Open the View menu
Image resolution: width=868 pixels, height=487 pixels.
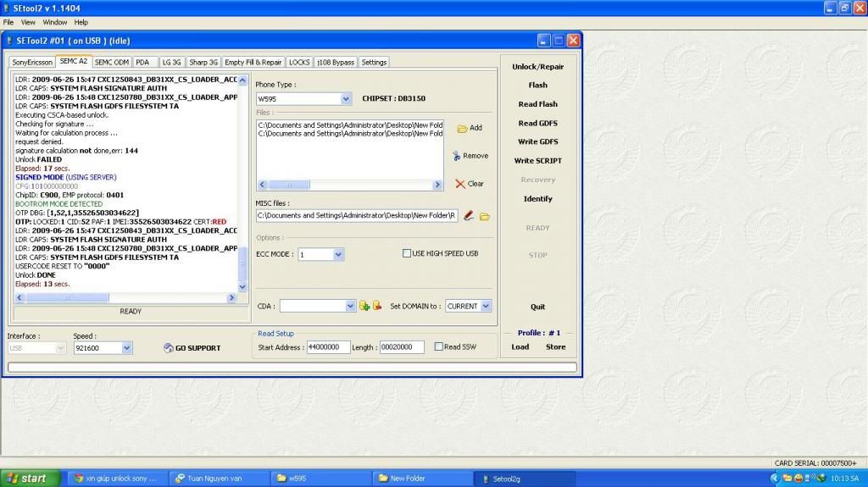pyautogui.click(x=28, y=23)
